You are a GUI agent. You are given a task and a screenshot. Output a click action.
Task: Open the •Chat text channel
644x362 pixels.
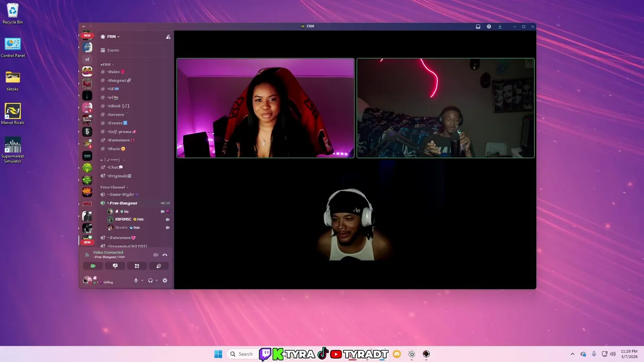click(x=135, y=167)
